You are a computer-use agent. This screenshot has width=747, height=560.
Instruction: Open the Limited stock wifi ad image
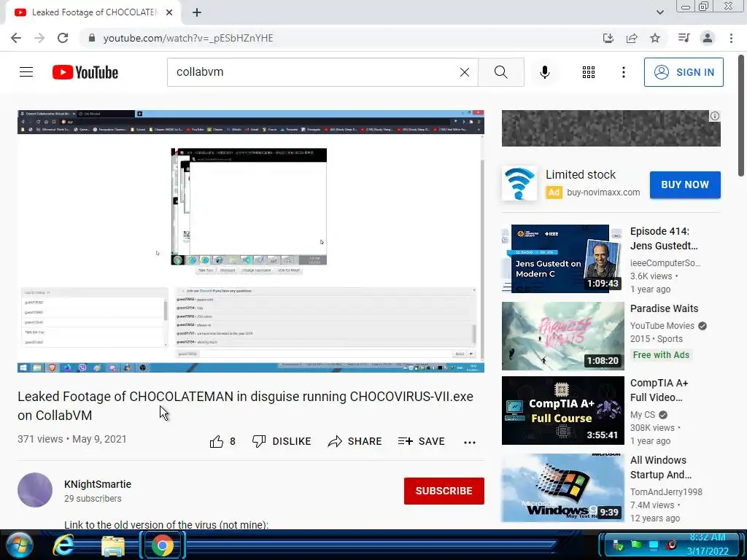[x=519, y=184]
